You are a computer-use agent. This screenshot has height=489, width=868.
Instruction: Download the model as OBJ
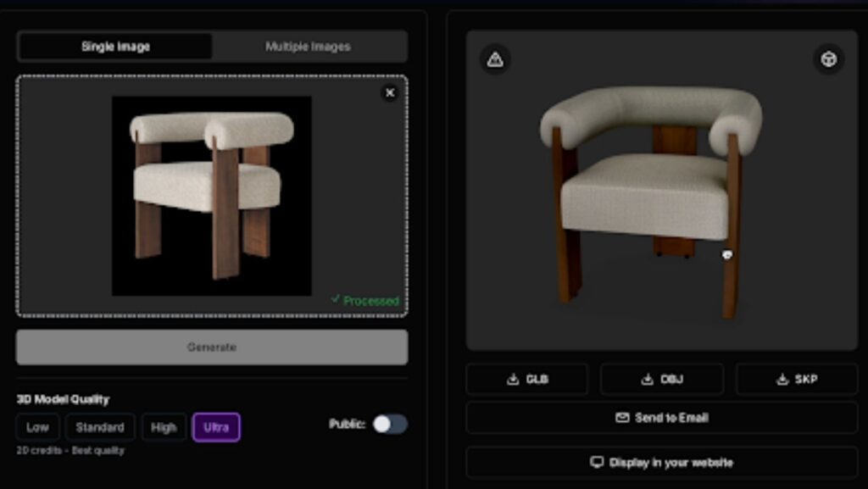point(662,380)
